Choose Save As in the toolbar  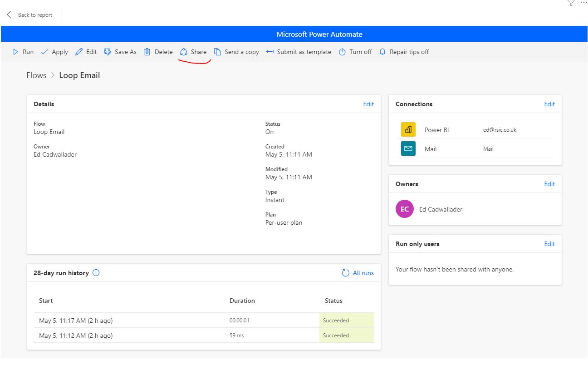click(120, 52)
